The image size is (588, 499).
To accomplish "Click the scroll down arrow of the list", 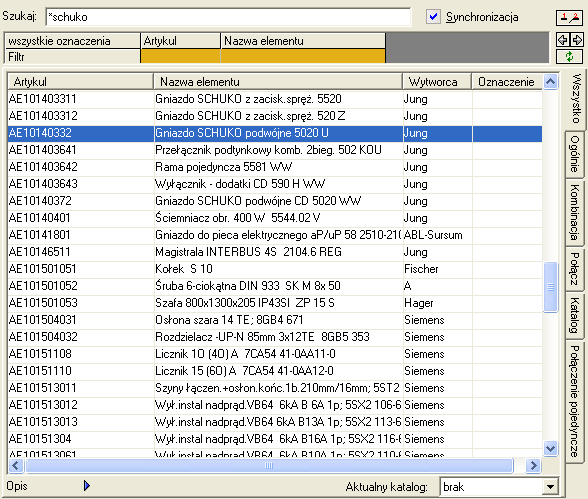I will 550,448.
